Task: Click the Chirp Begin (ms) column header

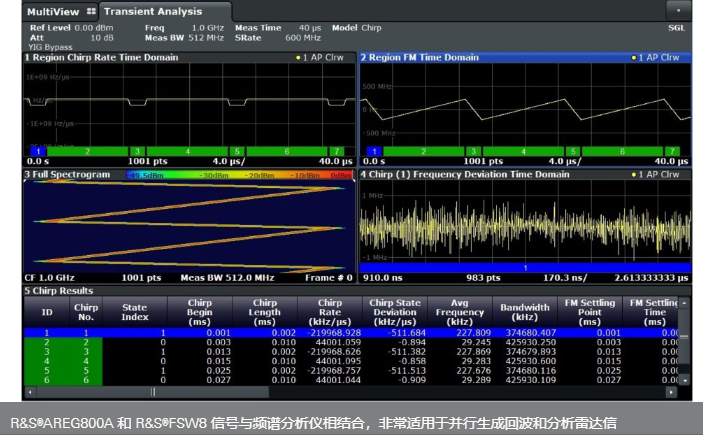Action: [200, 312]
